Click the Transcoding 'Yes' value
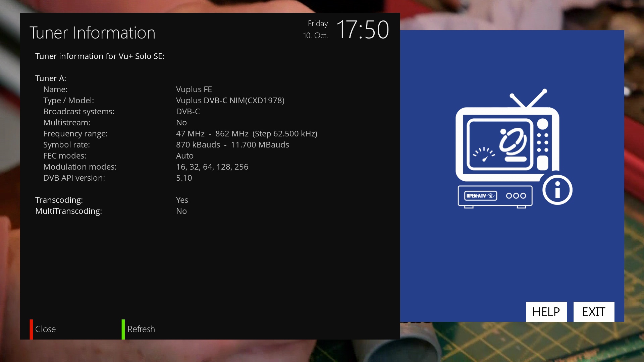 182,200
